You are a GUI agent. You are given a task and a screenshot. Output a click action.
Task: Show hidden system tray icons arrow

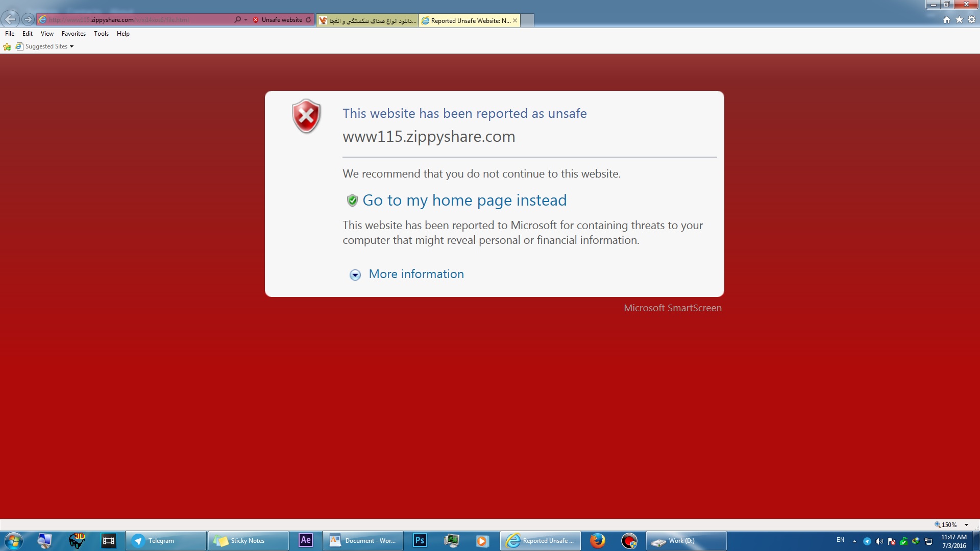click(x=854, y=541)
